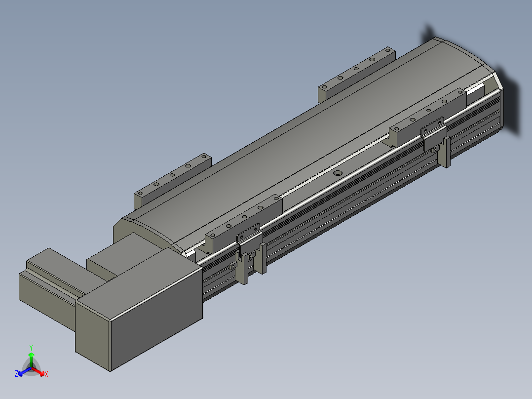Select the grooved aluminum extrusion side face
This screenshot has height=399, width=532.
(x=353, y=204)
